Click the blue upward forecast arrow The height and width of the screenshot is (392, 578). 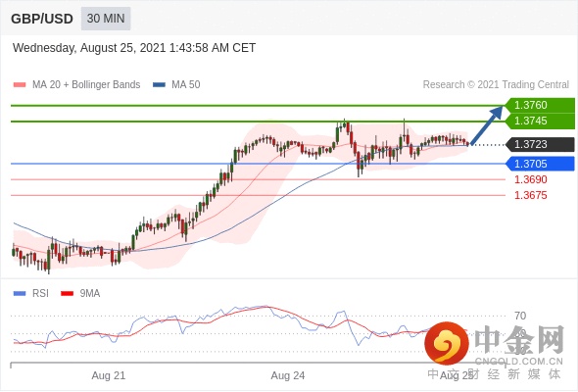[x=487, y=125]
